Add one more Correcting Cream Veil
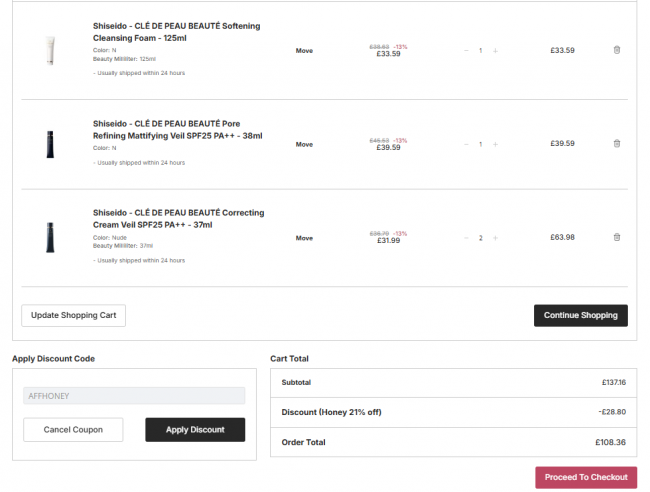 tap(495, 238)
